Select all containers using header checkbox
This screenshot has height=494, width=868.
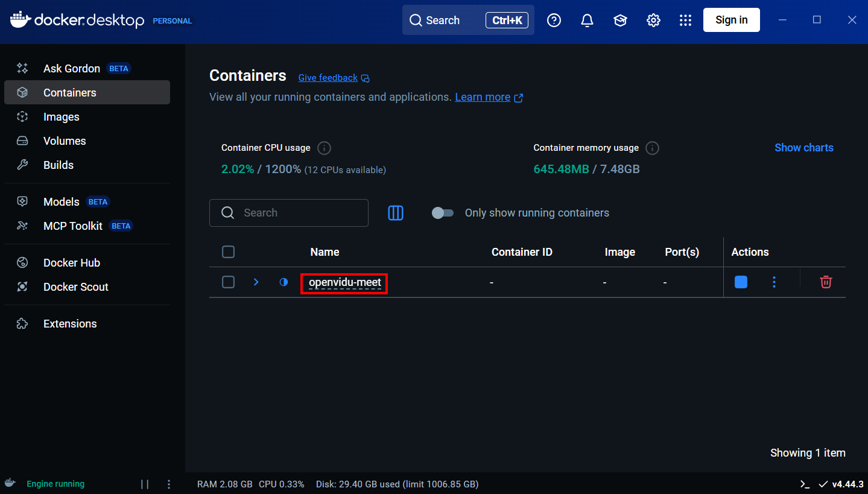click(228, 252)
